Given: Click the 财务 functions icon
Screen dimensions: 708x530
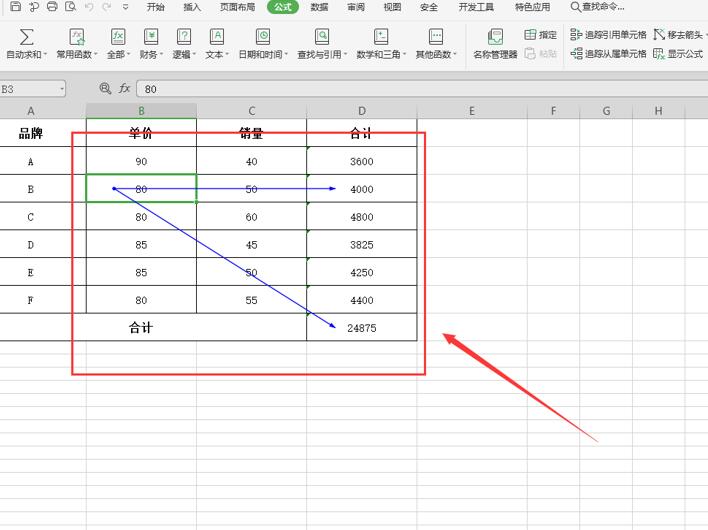Looking at the screenshot, I should coord(151,37).
